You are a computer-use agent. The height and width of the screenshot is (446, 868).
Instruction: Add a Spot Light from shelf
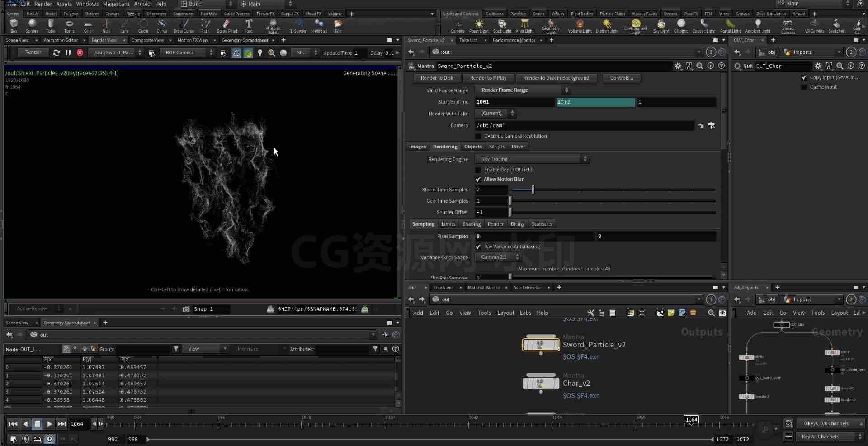502,26
